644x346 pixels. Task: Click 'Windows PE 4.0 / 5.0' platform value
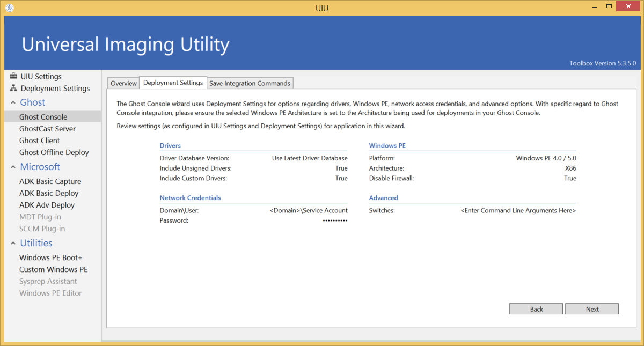pos(546,158)
